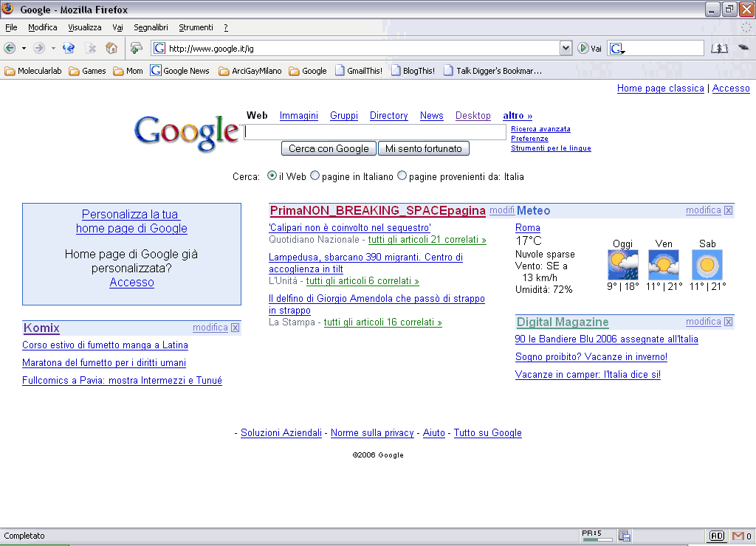Close the Komix module with X
This screenshot has width=756, height=546.
point(236,328)
